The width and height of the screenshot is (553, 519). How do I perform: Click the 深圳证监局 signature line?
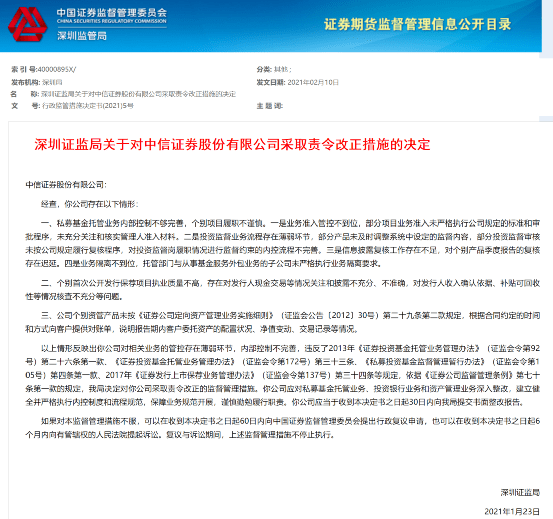coord(520,493)
